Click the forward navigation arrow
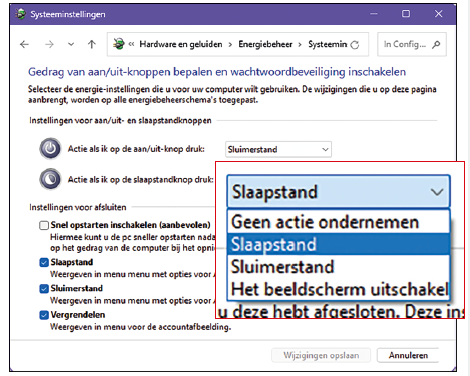 (49, 44)
